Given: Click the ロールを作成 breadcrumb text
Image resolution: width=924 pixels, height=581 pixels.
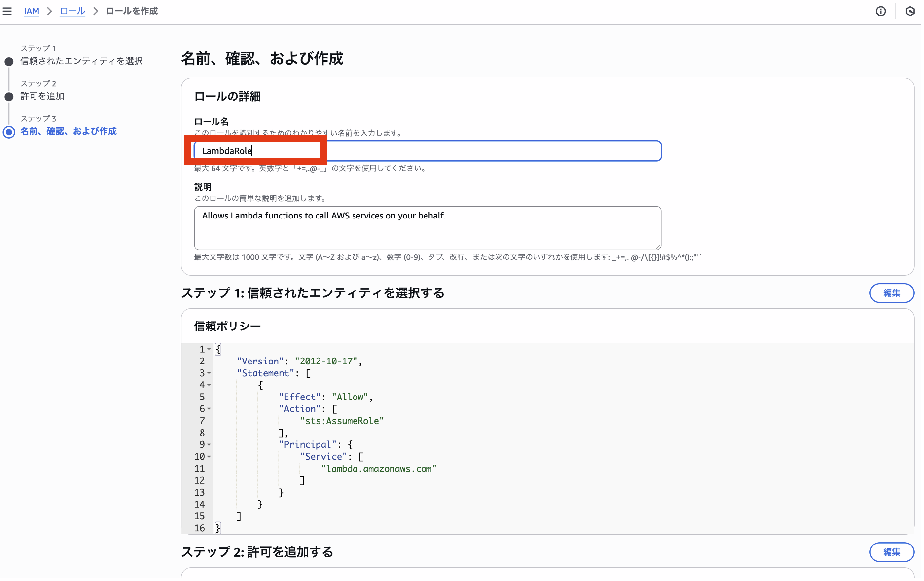Looking at the screenshot, I should [x=132, y=11].
